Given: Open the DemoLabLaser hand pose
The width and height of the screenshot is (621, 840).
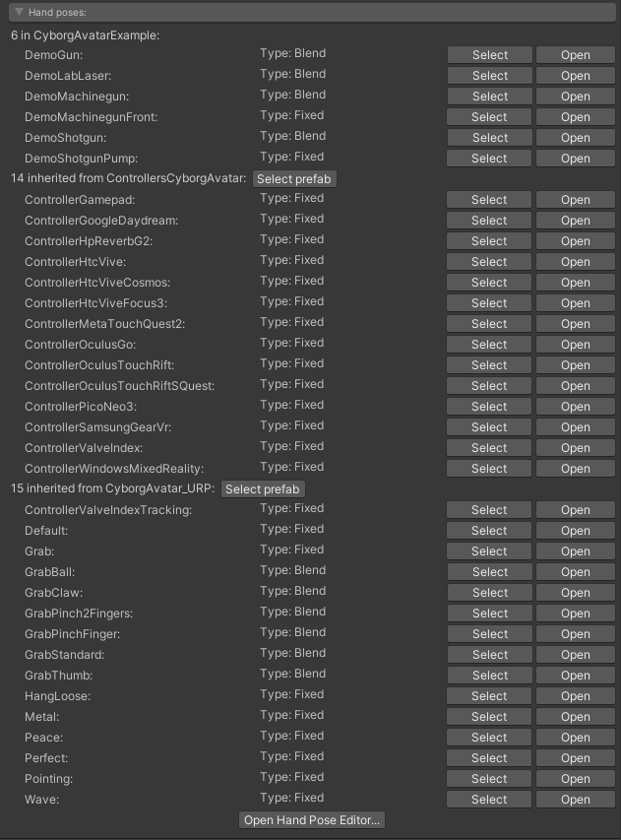Looking at the screenshot, I should [x=576, y=76].
